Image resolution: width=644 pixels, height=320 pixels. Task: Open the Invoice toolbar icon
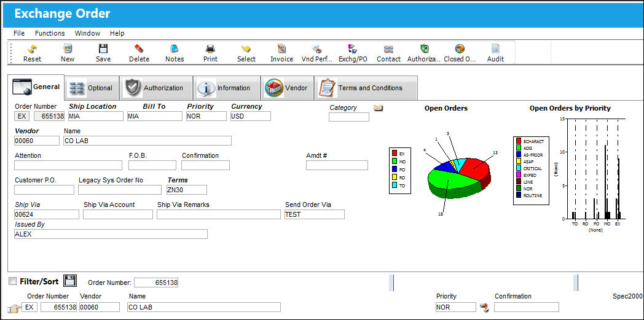coord(281,49)
